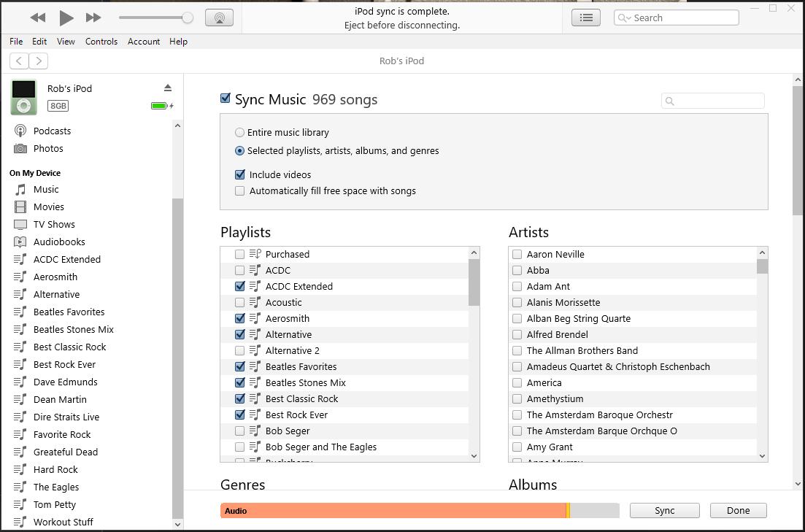
Task: Open the Edit menu
Action: [39, 42]
